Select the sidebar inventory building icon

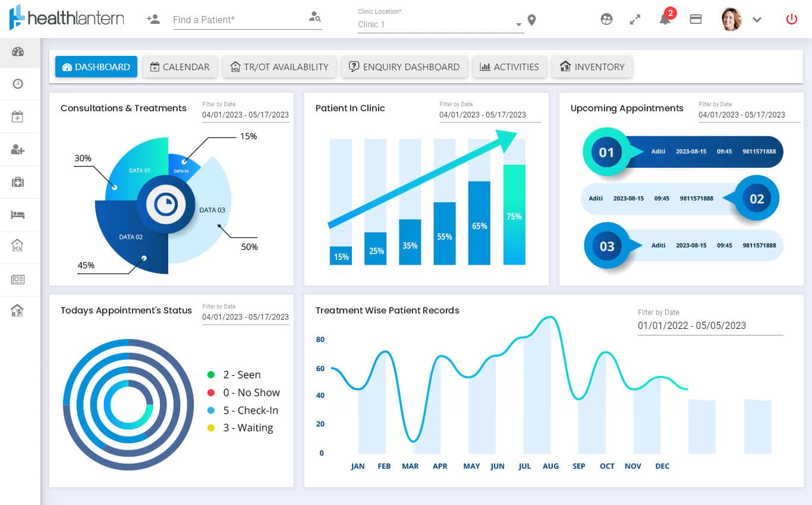pyautogui.click(x=18, y=310)
